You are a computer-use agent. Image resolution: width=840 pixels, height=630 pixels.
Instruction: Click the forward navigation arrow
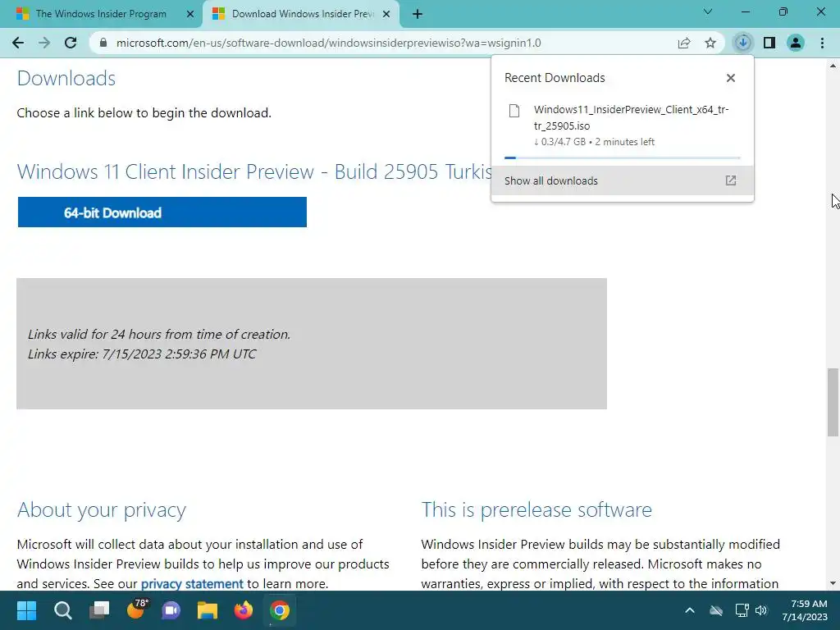44,43
